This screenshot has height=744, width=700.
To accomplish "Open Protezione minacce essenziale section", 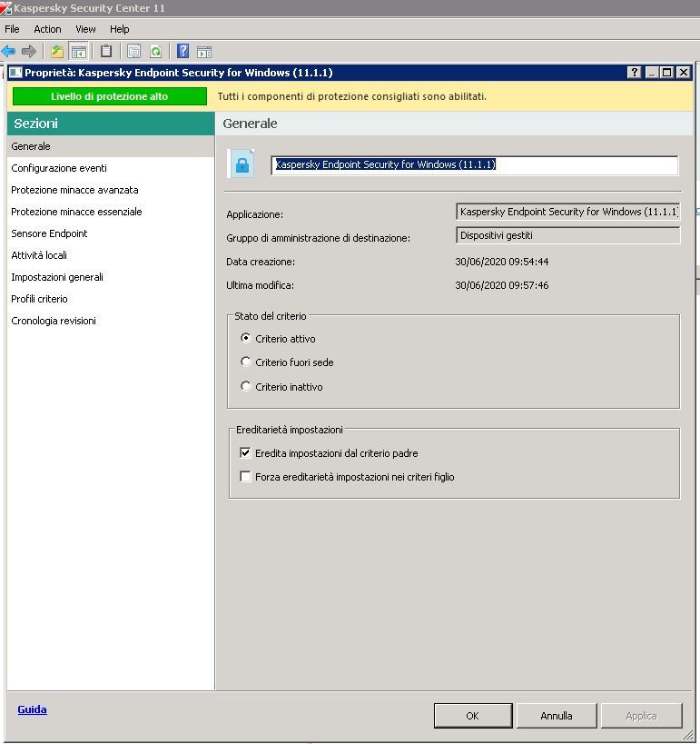I will point(111,212).
